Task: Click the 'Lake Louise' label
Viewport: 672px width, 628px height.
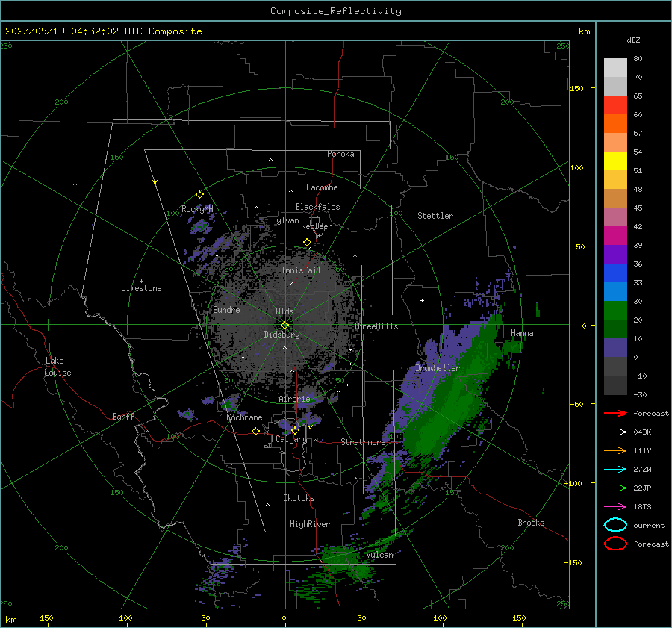Action: coord(57,367)
